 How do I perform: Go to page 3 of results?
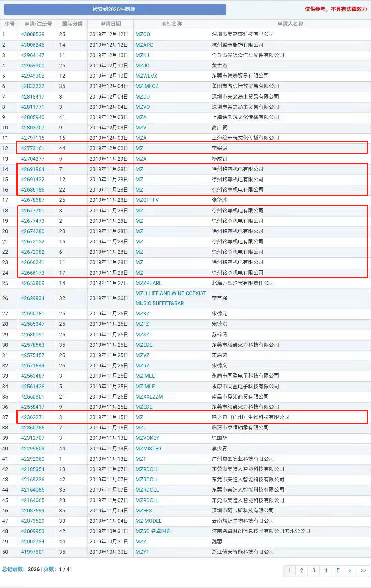coord(313,570)
